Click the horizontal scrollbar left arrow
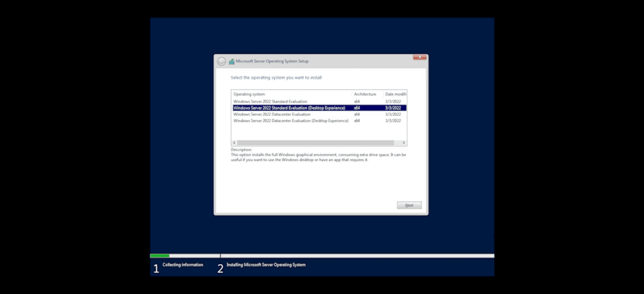Screen dimensions: 644x294 click(x=234, y=143)
